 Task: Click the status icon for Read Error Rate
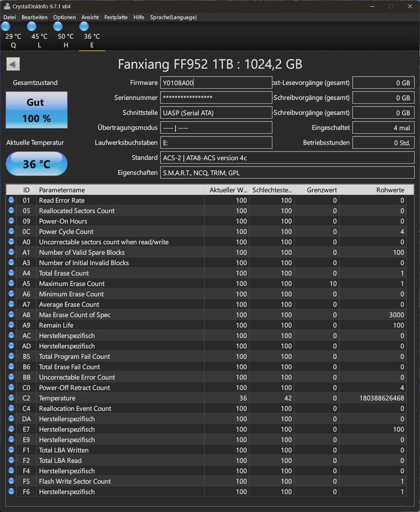pyautogui.click(x=11, y=200)
